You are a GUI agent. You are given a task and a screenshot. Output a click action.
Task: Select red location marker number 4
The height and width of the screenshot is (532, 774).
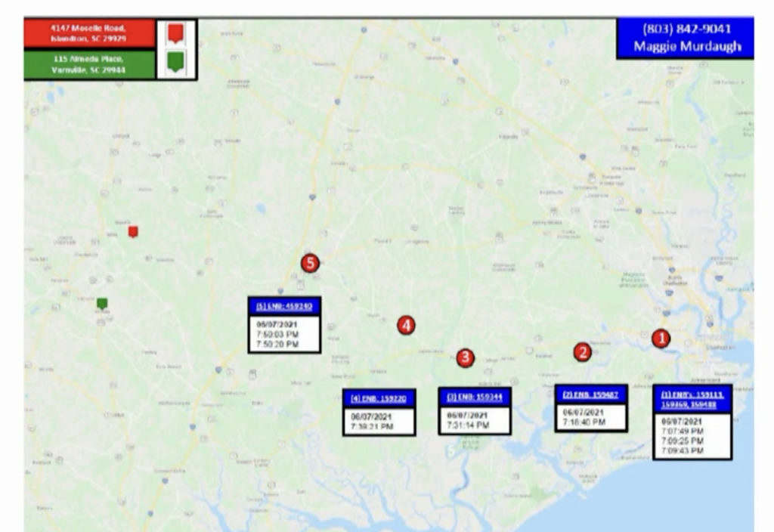pyautogui.click(x=406, y=325)
